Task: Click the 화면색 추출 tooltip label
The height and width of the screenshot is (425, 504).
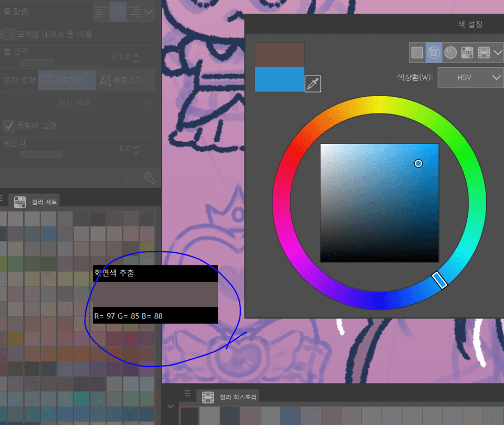Action: coord(114,273)
